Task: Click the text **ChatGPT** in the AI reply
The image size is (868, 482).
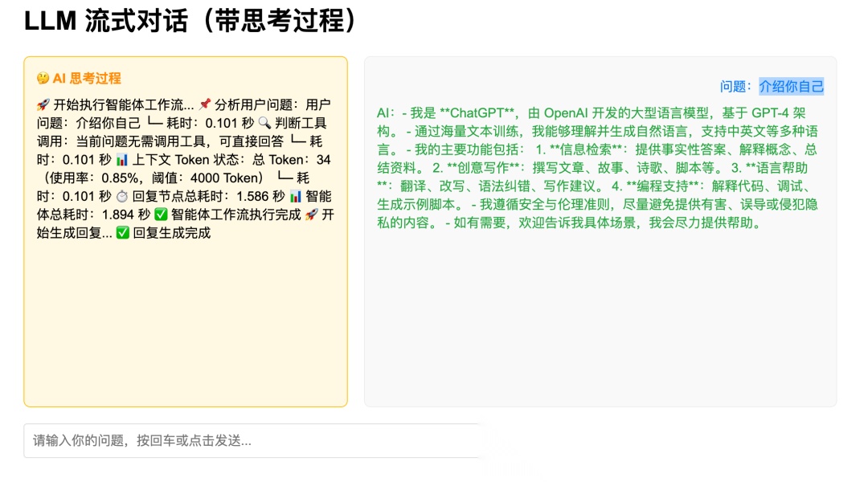Action: 477,113
